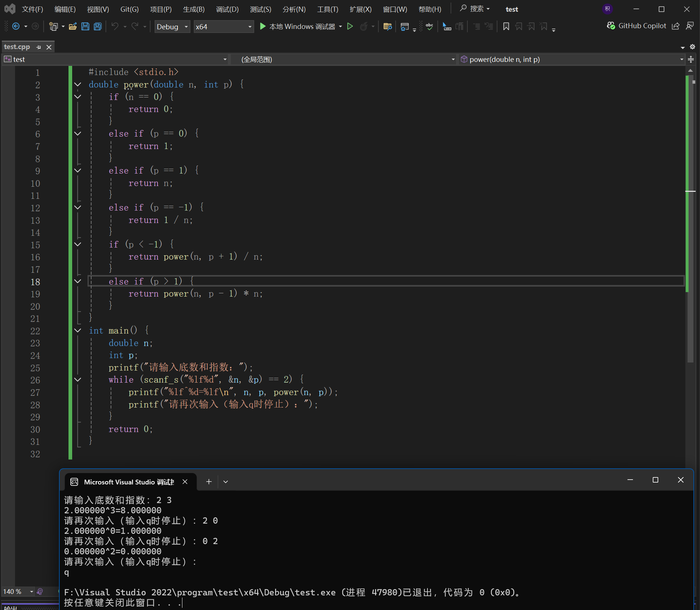Open the debugger target dropdown arrow
This screenshot has width=700, height=610.
tap(341, 26)
